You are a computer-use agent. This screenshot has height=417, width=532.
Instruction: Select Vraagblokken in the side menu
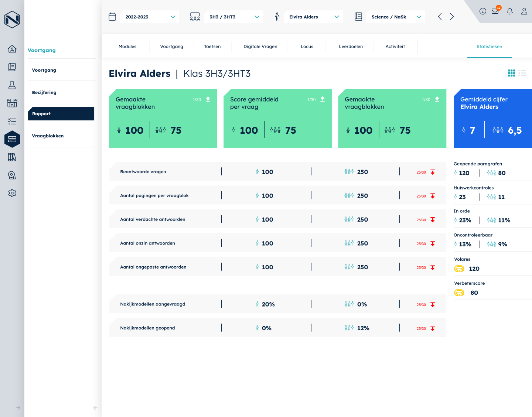click(48, 136)
